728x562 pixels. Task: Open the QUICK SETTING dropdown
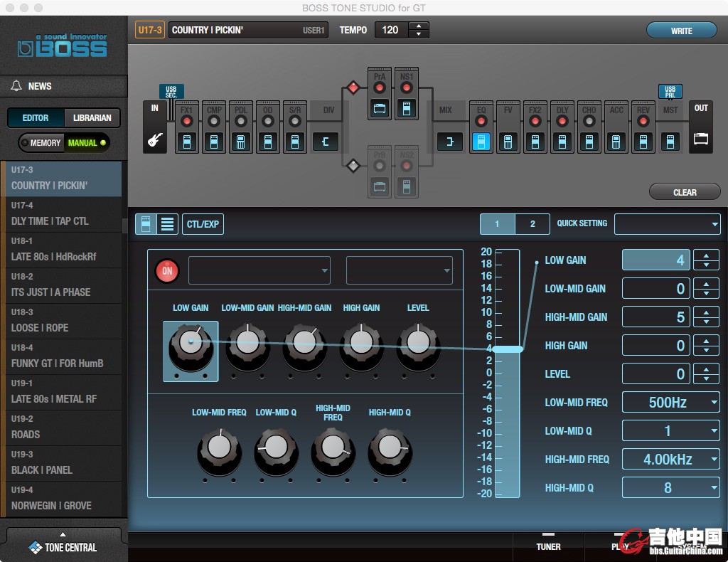click(667, 224)
